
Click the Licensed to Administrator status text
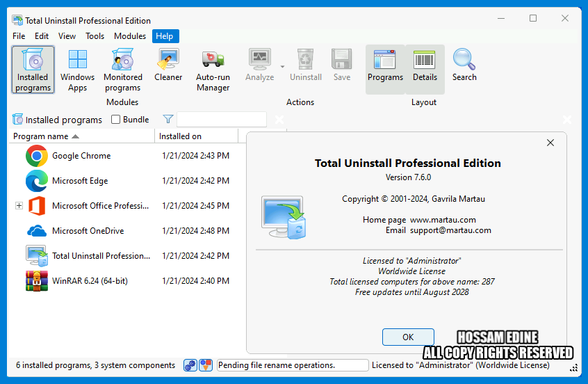461,365
